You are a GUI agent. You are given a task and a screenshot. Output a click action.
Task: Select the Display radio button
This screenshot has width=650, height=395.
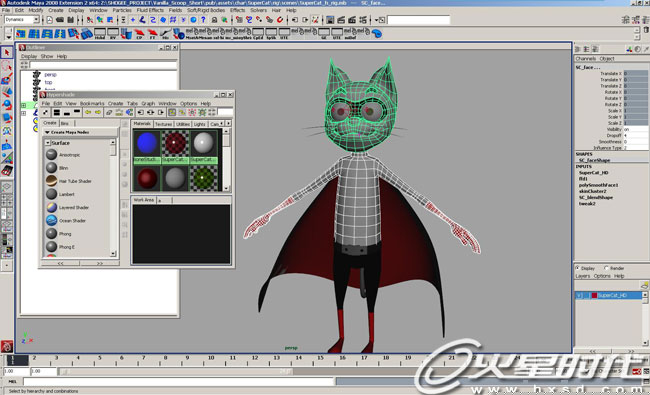tap(577, 268)
